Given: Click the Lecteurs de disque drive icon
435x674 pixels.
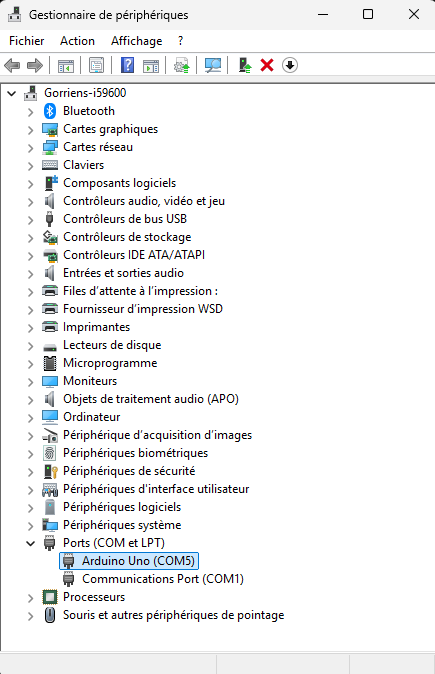Looking at the screenshot, I should 50,346.
